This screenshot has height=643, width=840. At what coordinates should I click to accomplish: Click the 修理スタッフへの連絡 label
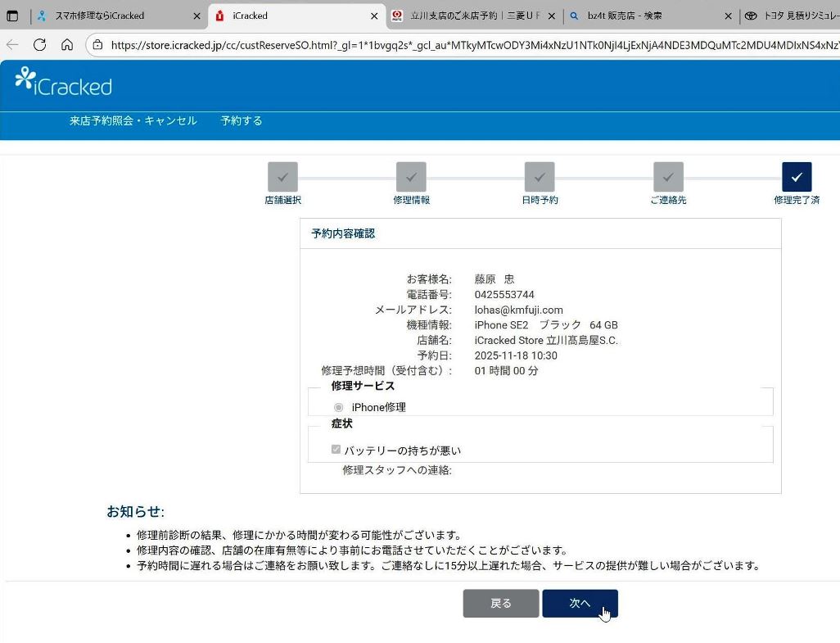pos(397,470)
